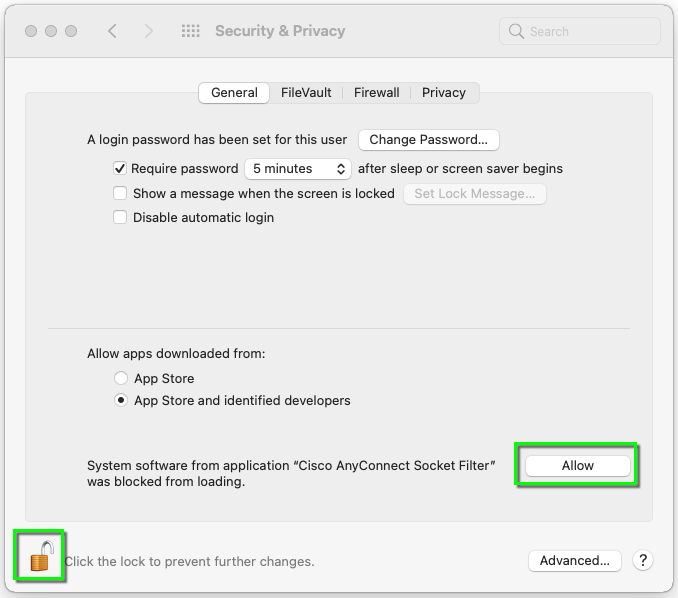Click the unlocked padlock icon
Image resolution: width=678 pixels, height=598 pixels.
[40, 556]
